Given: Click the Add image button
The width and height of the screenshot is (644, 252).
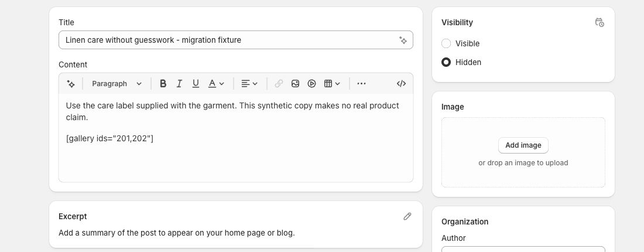Looking at the screenshot, I should pyautogui.click(x=523, y=145).
